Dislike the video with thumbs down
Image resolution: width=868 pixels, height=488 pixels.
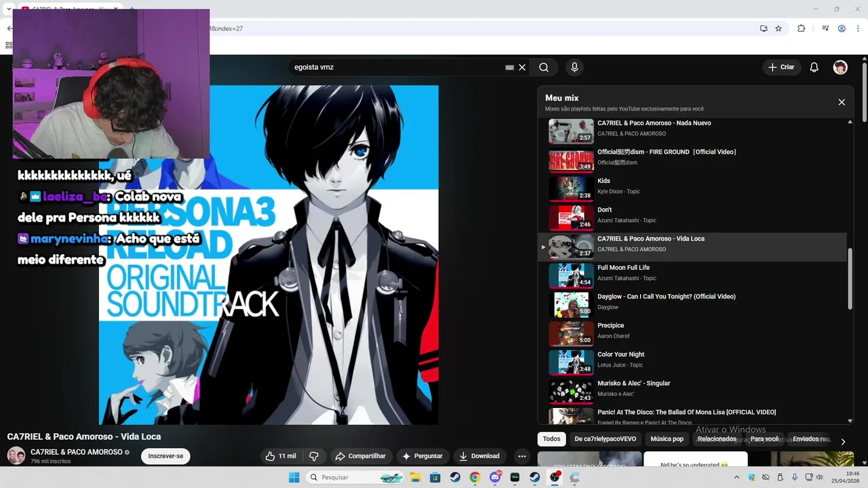pyautogui.click(x=313, y=456)
